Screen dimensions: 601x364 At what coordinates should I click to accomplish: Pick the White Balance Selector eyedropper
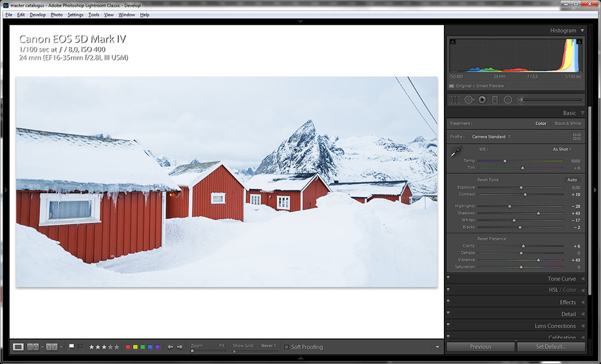[x=456, y=151]
